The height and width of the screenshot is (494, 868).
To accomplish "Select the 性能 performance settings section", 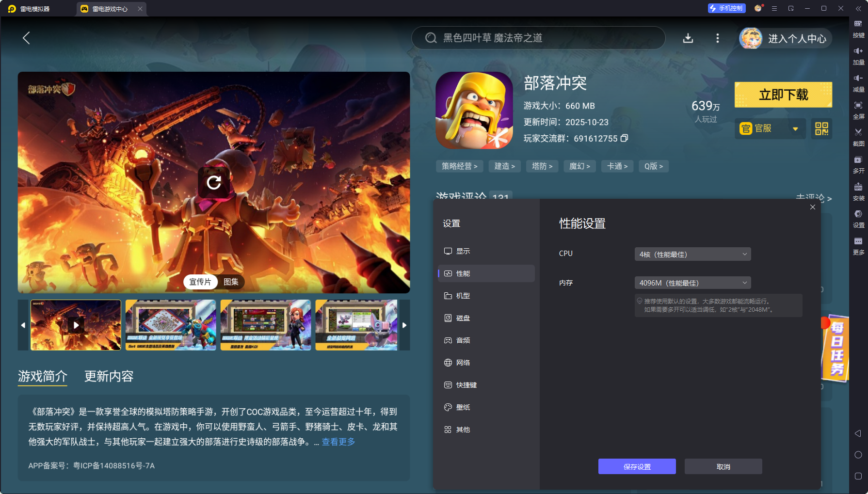I will tap(486, 273).
